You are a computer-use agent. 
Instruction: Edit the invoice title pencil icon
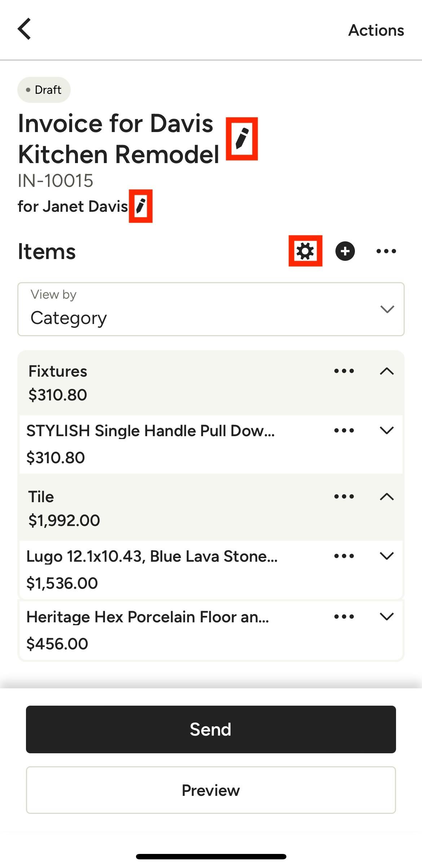pyautogui.click(x=242, y=139)
